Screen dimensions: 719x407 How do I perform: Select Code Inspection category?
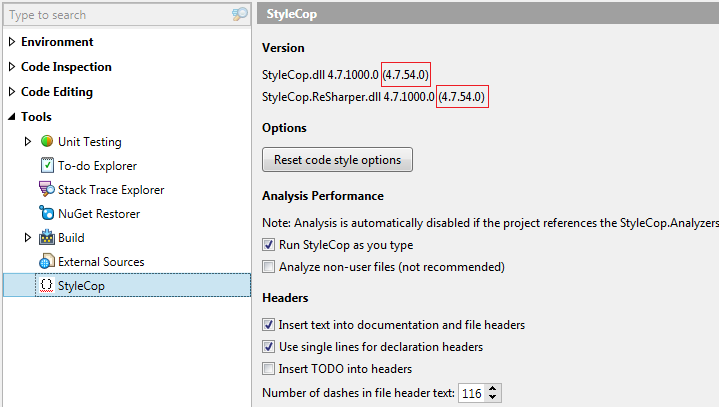coord(66,67)
